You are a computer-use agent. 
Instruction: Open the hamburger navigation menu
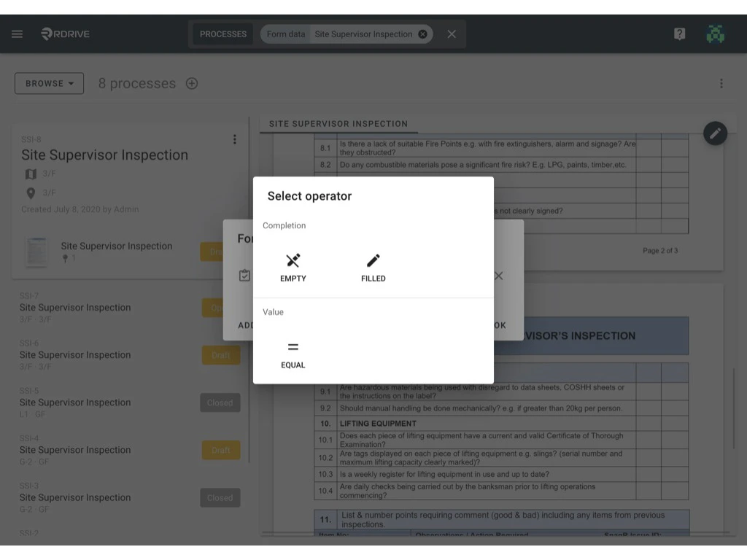coord(17,34)
